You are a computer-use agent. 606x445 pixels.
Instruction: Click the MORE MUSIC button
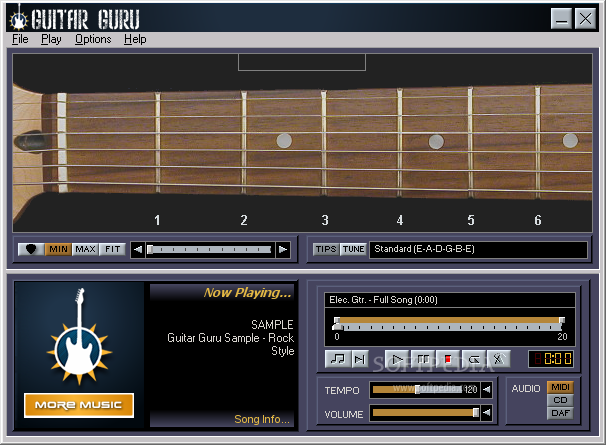coord(79,405)
